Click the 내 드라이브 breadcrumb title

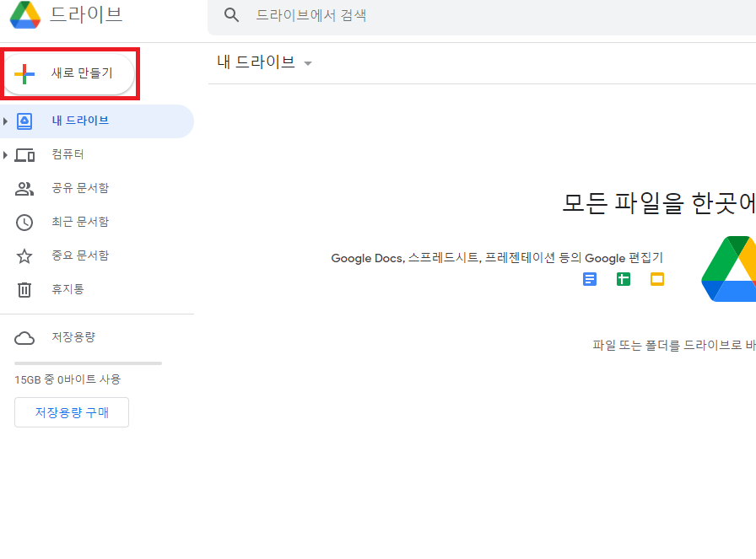pos(256,62)
